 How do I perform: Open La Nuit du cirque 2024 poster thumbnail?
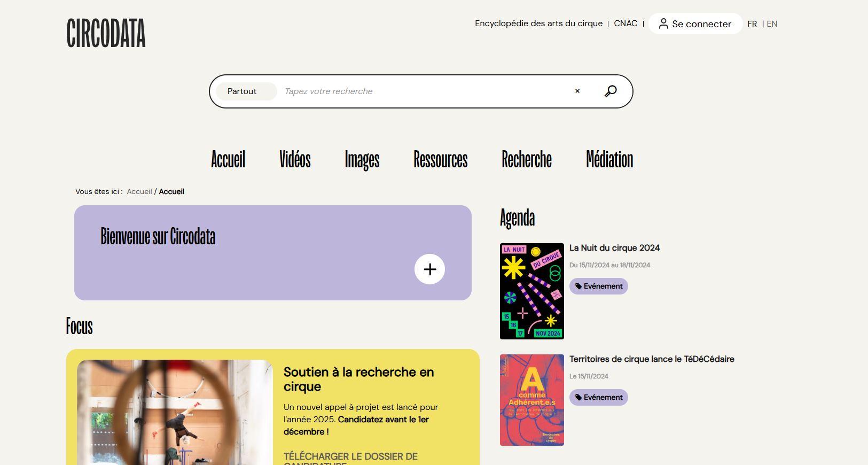tap(532, 291)
